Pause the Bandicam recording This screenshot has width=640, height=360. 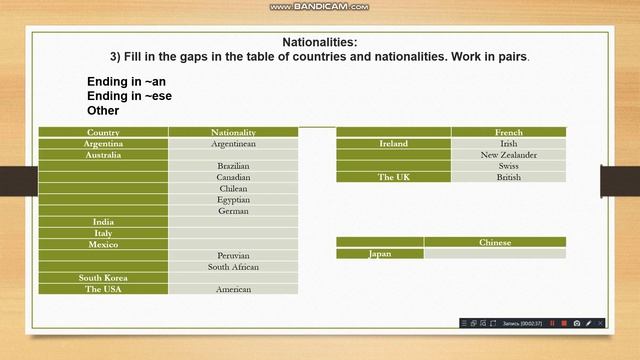click(x=552, y=323)
